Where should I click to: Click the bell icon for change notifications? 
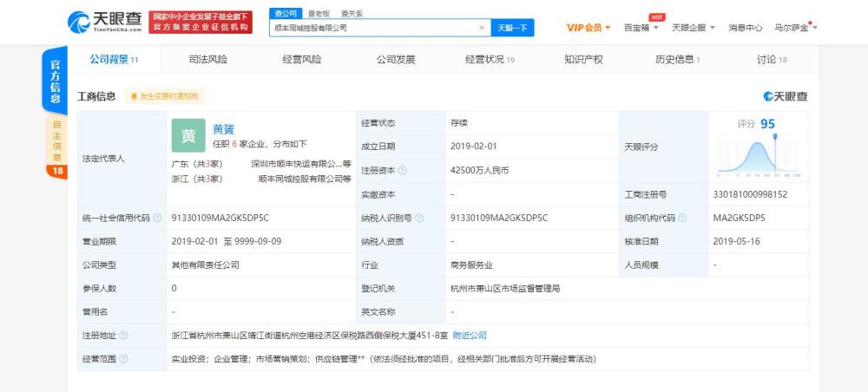(x=134, y=96)
